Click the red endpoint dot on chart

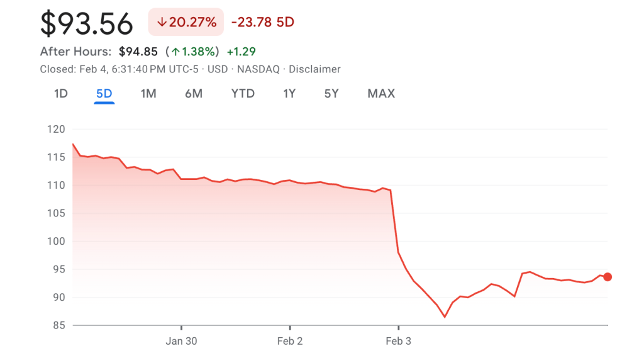608,277
